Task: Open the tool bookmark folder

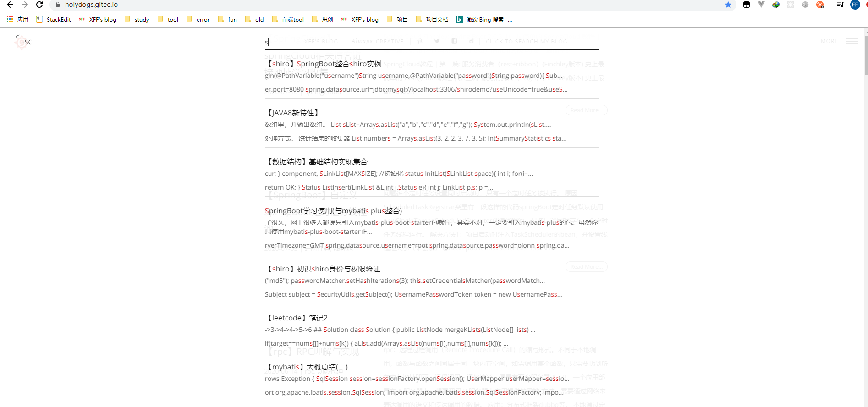Action: [168, 19]
